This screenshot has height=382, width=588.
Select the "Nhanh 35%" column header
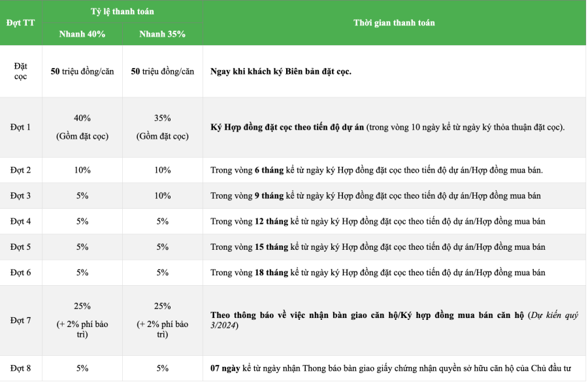(x=162, y=34)
